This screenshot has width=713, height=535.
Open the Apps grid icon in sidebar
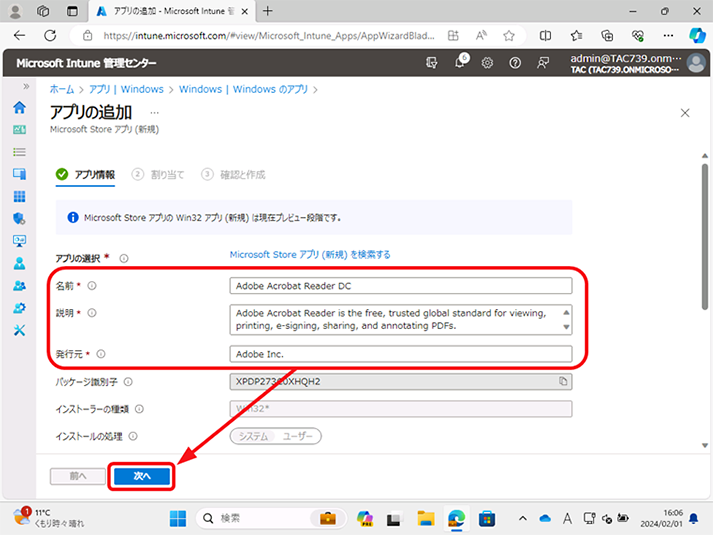[x=19, y=196]
